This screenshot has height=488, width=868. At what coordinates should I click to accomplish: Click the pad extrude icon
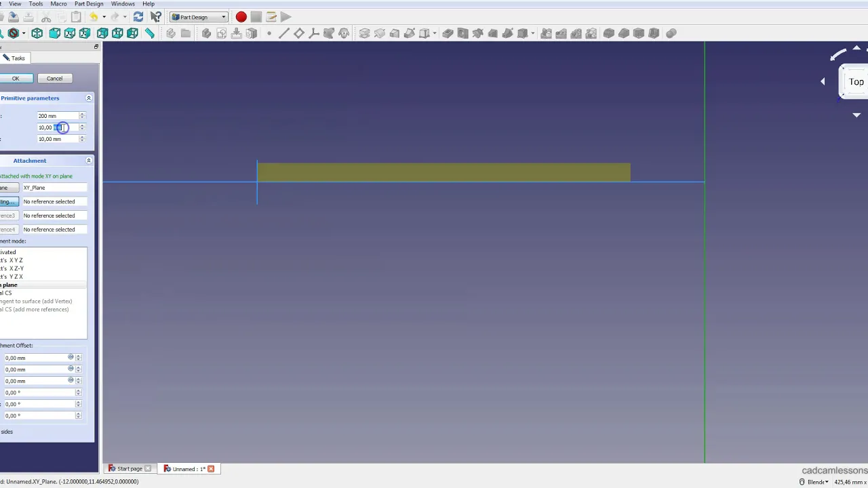(364, 33)
